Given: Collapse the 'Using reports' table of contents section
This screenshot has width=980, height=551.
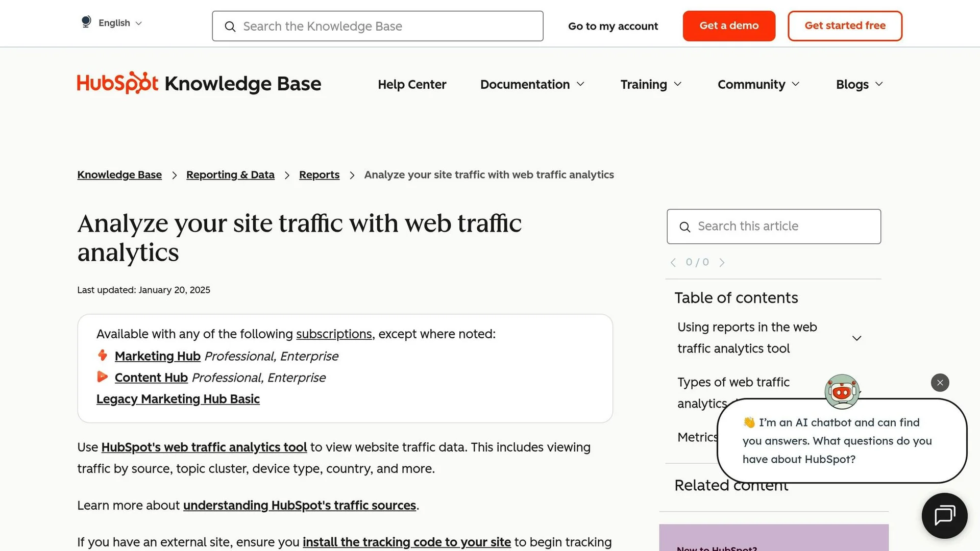Looking at the screenshot, I should (x=856, y=338).
